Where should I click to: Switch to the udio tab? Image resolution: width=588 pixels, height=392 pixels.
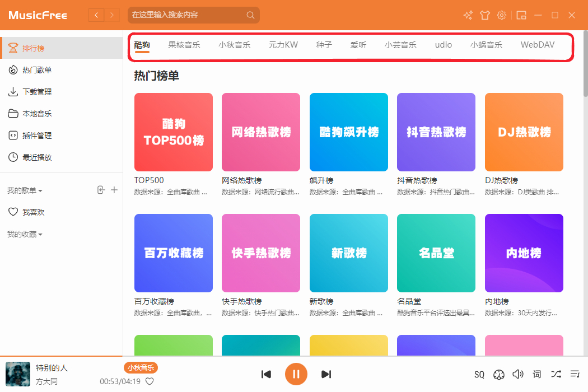tap(444, 45)
